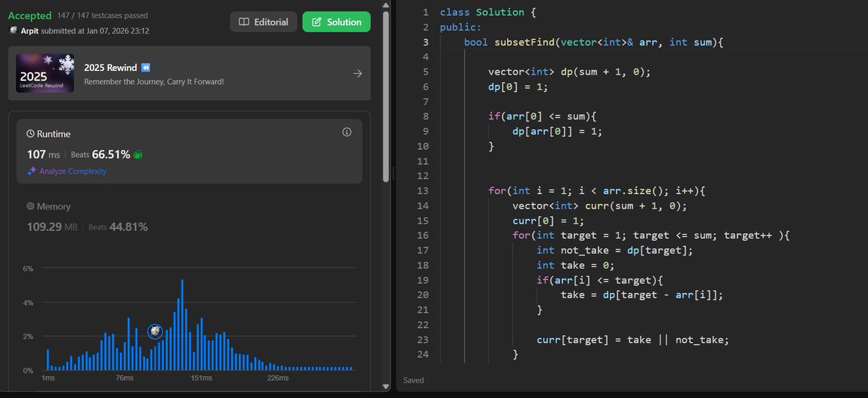The image size is (868, 398).
Task: Click the rewind icon beside 2025 Rewind title
Action: 145,67
